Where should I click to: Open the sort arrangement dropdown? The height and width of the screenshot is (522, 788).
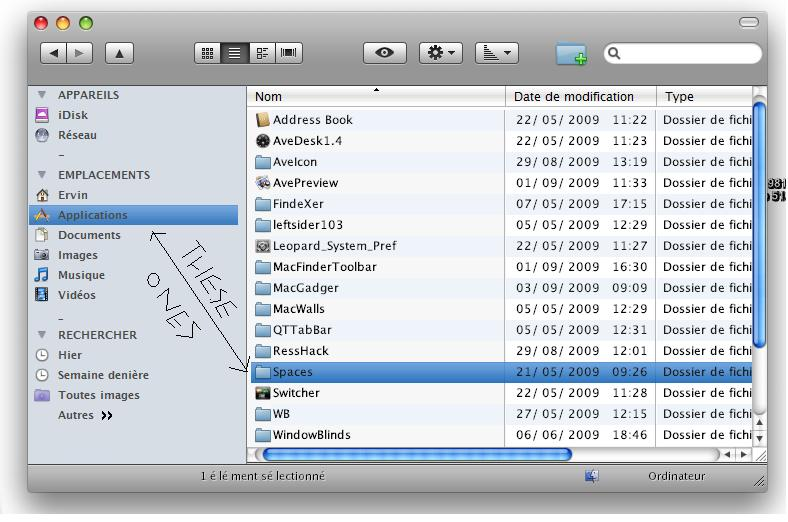497,53
